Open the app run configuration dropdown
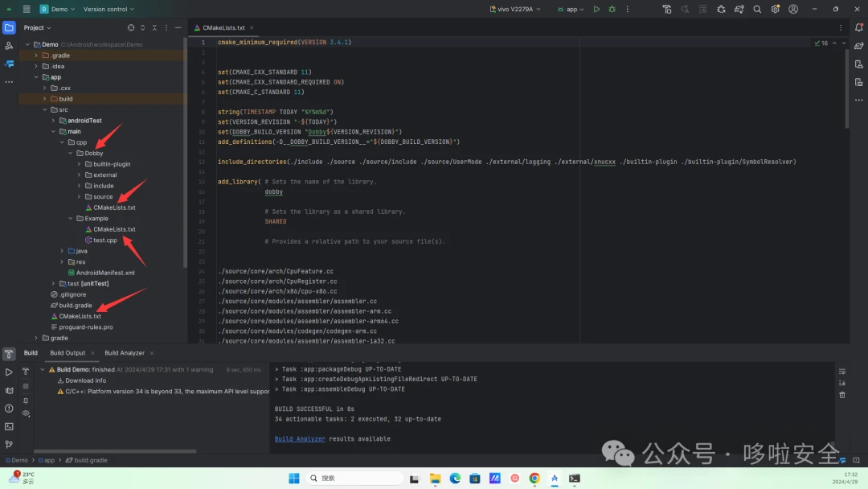 (x=570, y=10)
